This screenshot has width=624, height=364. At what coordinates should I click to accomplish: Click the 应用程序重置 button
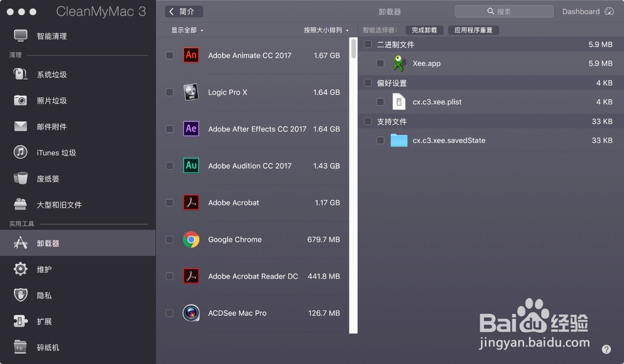[x=473, y=30]
